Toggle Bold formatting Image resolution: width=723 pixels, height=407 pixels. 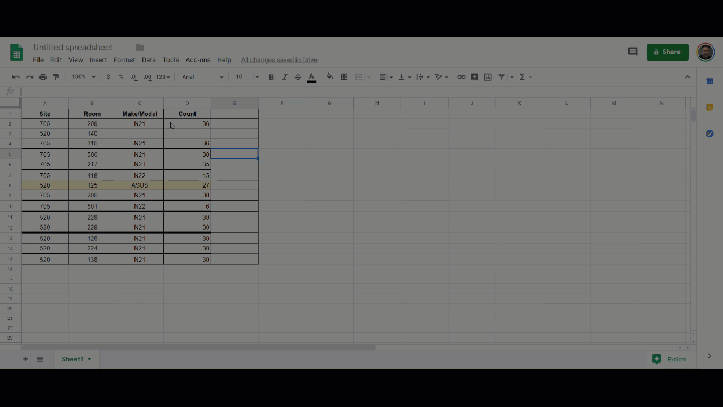tap(271, 77)
